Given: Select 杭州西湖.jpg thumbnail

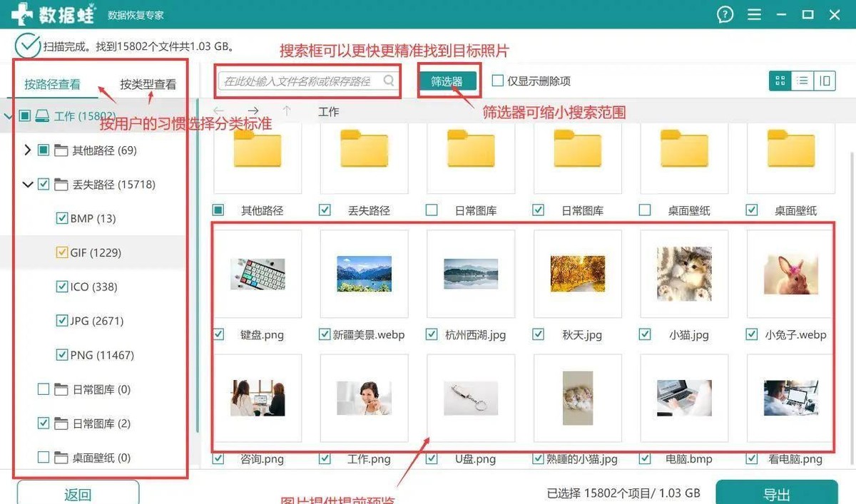Looking at the screenshot, I should [471, 274].
